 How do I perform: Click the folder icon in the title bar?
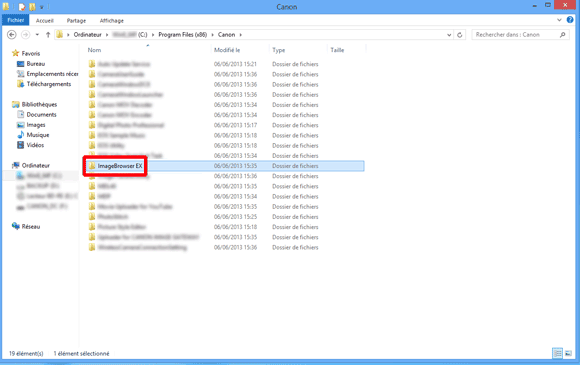(6, 6)
